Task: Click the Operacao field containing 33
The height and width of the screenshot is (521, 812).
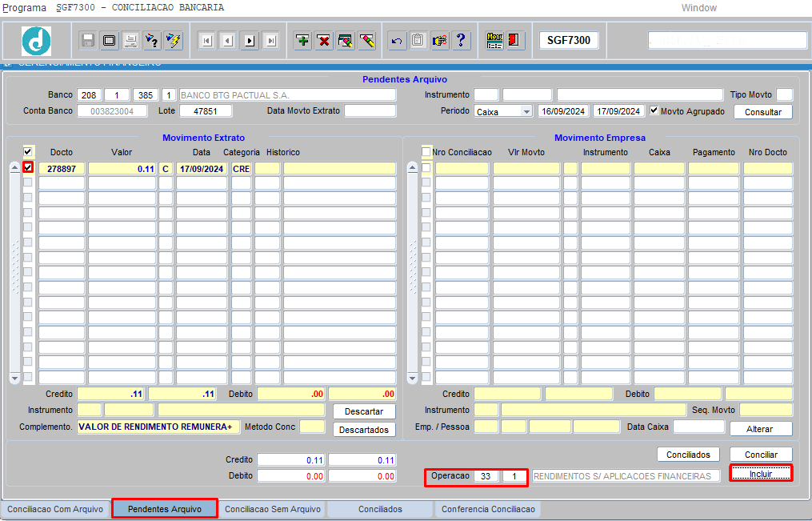Action: click(486, 476)
